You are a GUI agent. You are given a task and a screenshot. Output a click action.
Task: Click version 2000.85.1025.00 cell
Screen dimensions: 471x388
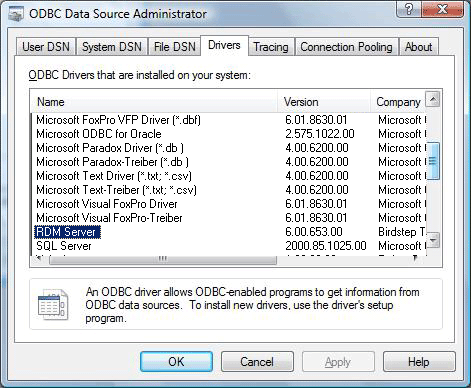[326, 246]
